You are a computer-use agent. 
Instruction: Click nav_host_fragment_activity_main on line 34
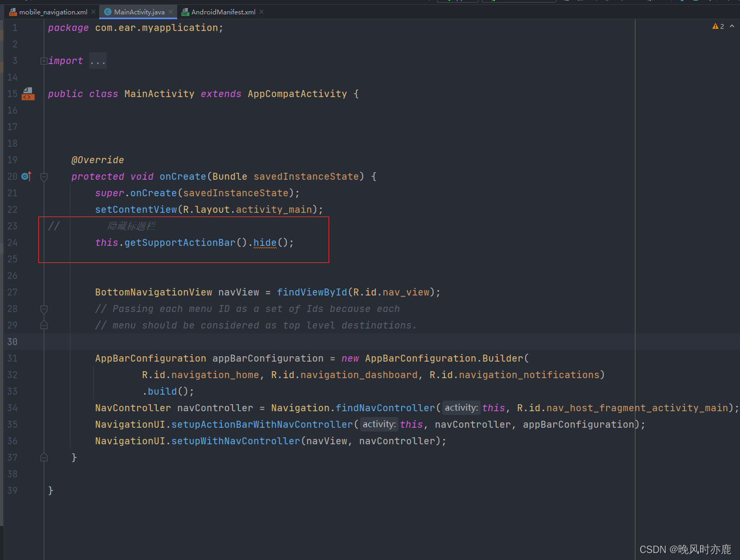pyautogui.click(x=638, y=408)
